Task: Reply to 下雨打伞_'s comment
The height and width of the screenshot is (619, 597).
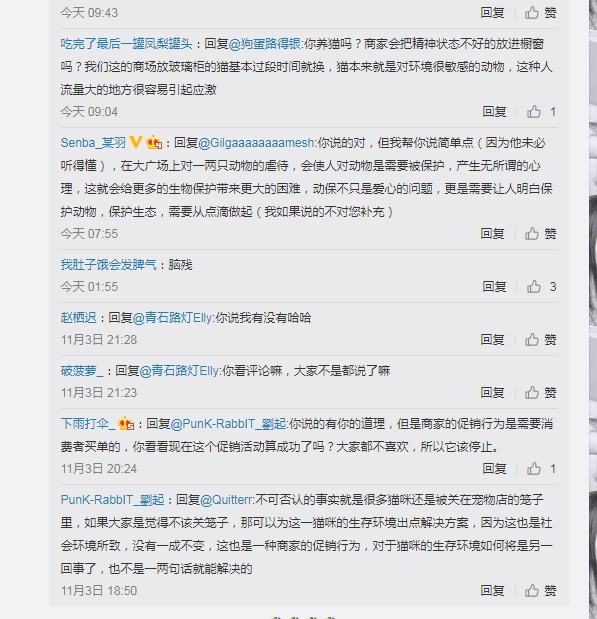Action: tap(494, 469)
